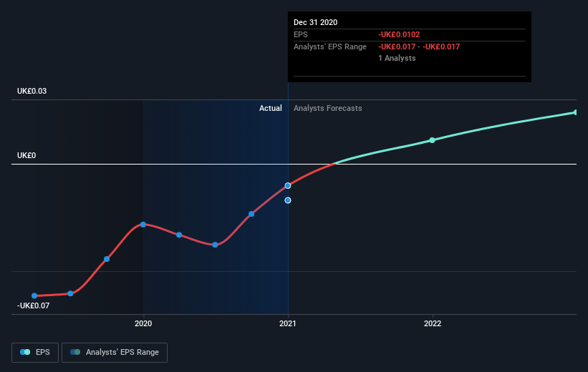Click the EPS point after 2020 start

pyautogui.click(x=179, y=235)
